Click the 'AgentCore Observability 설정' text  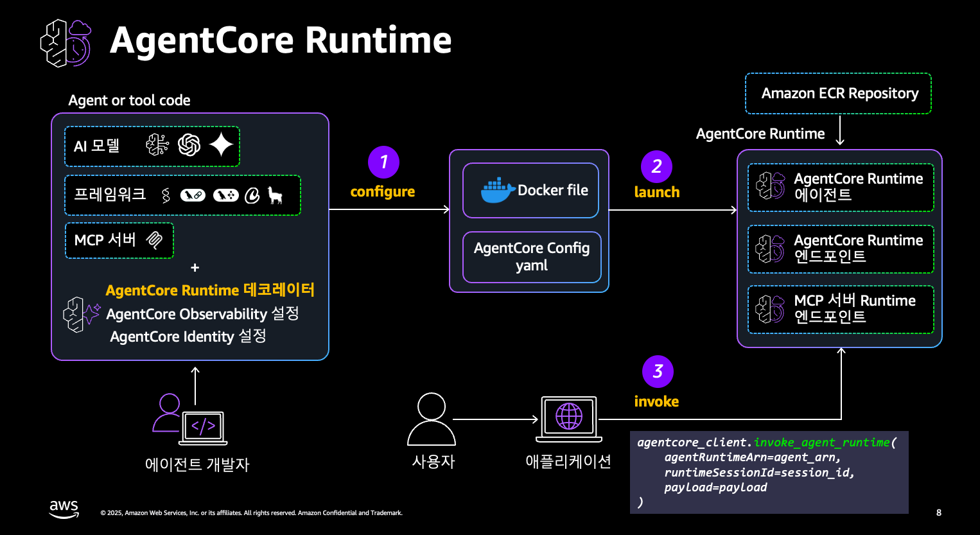click(x=202, y=314)
